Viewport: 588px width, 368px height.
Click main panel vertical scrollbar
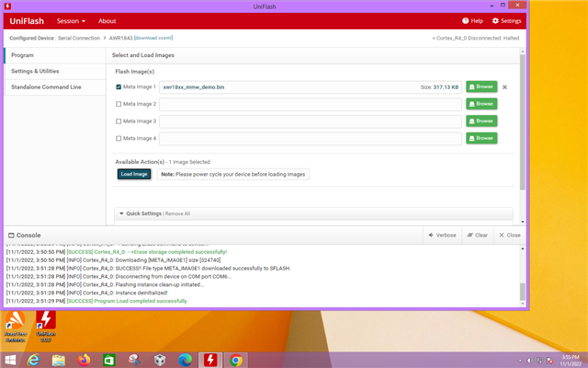(523, 122)
